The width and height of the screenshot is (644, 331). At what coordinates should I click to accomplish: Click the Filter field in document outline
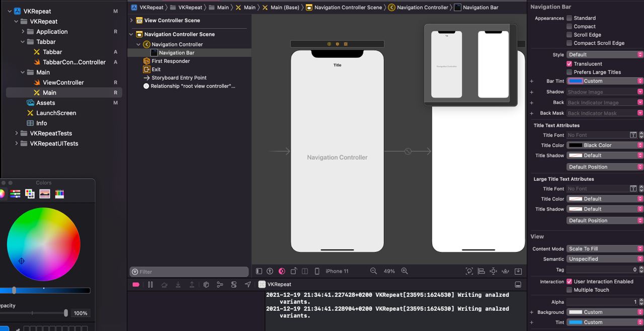[x=189, y=272]
